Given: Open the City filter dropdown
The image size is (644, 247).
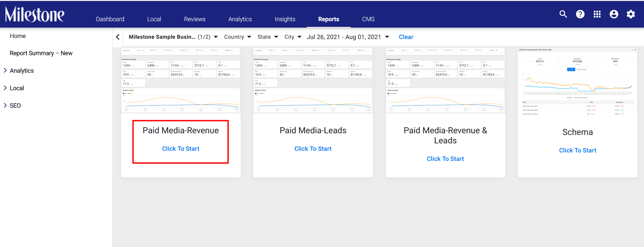Looking at the screenshot, I should click(x=293, y=37).
